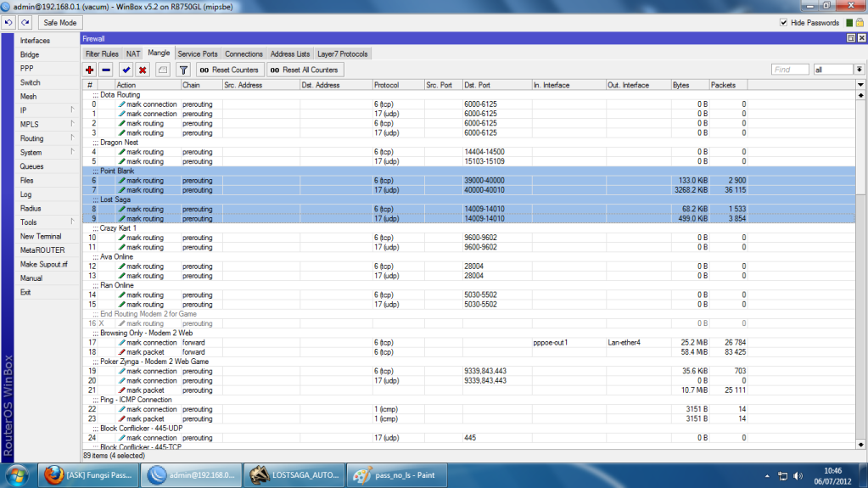Switch to Paint pass_no_ls taskbar window
The width and height of the screenshot is (868, 488).
(x=397, y=475)
